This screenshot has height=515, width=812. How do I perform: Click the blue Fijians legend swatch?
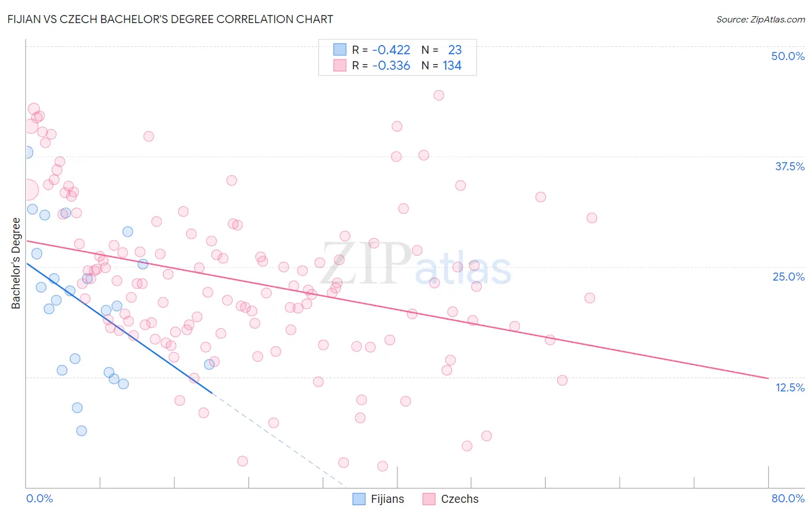tap(359, 499)
